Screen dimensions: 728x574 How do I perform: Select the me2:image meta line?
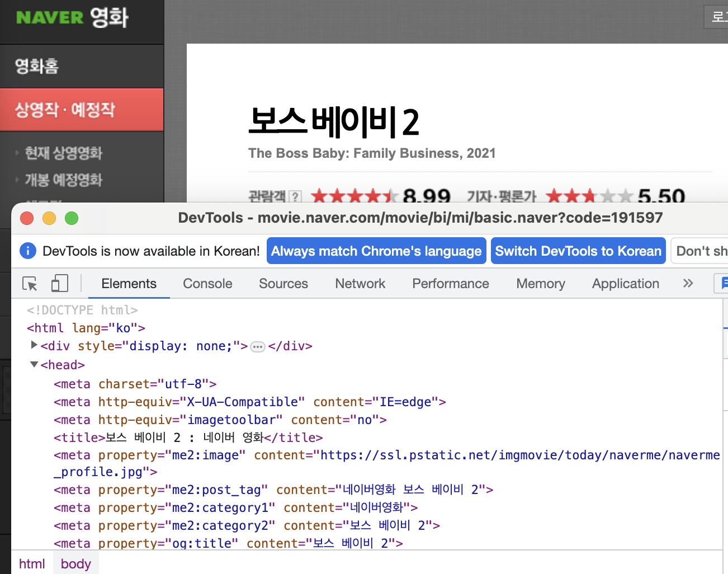(387, 463)
